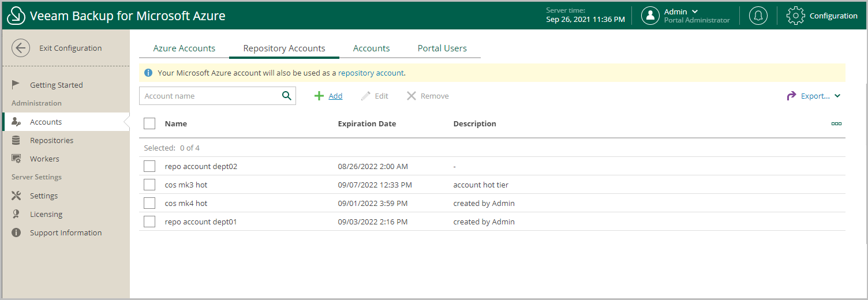Screen dimensions: 868x300
Task: Expand the Admin user dropdown arrow
Action: pos(695,12)
